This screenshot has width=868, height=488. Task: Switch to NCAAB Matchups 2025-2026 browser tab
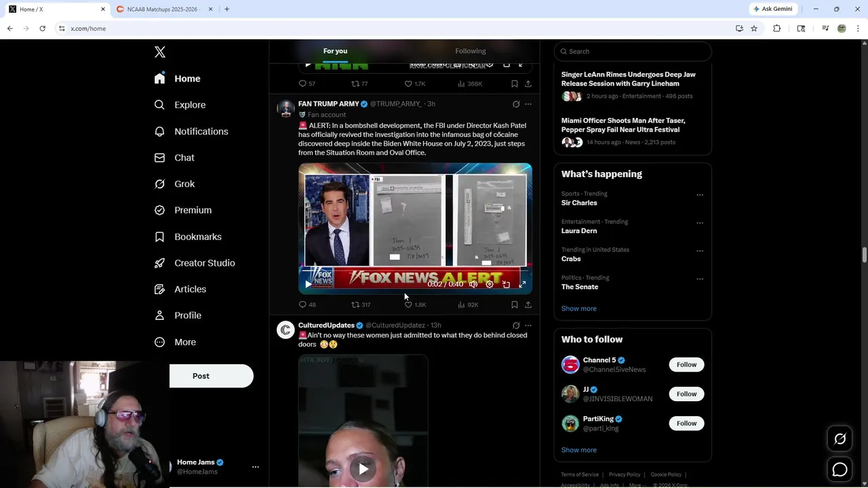pos(165,9)
